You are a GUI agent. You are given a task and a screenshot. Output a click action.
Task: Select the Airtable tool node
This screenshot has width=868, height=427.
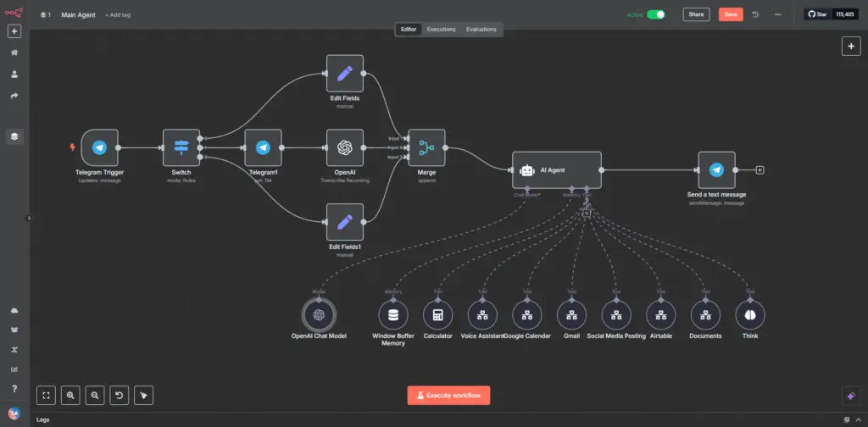661,315
